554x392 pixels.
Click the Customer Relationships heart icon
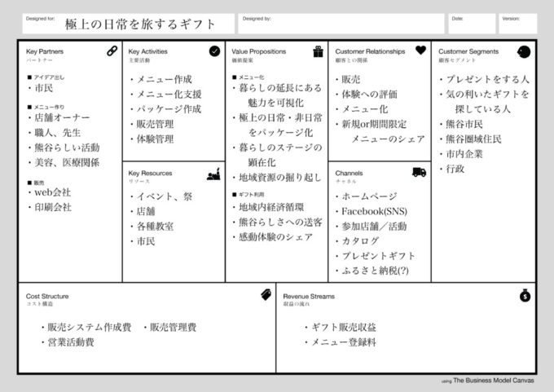click(420, 51)
